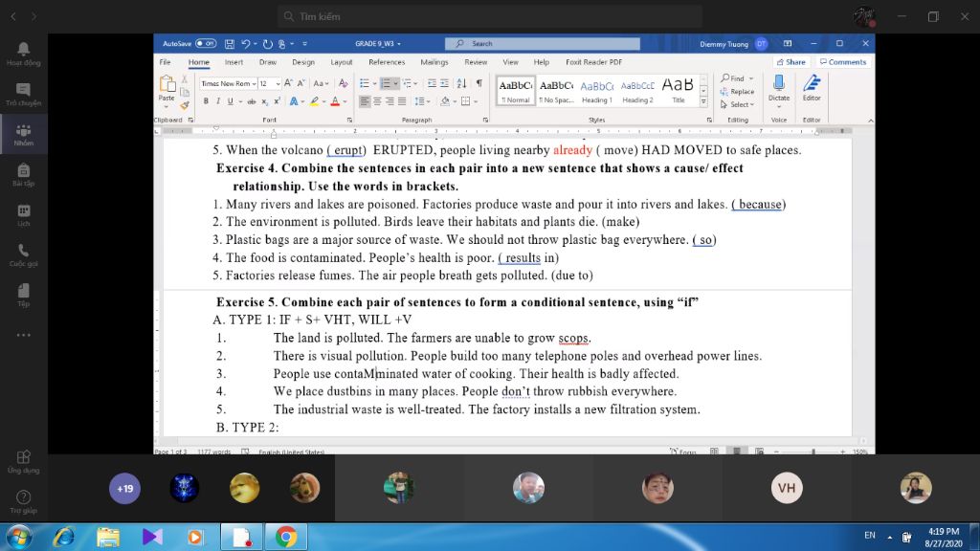Open the multilevel list dropdown

[410, 83]
